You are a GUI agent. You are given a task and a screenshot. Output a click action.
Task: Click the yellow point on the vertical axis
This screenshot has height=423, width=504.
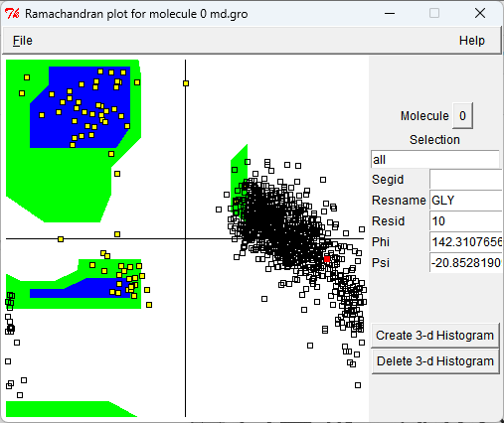point(186,83)
